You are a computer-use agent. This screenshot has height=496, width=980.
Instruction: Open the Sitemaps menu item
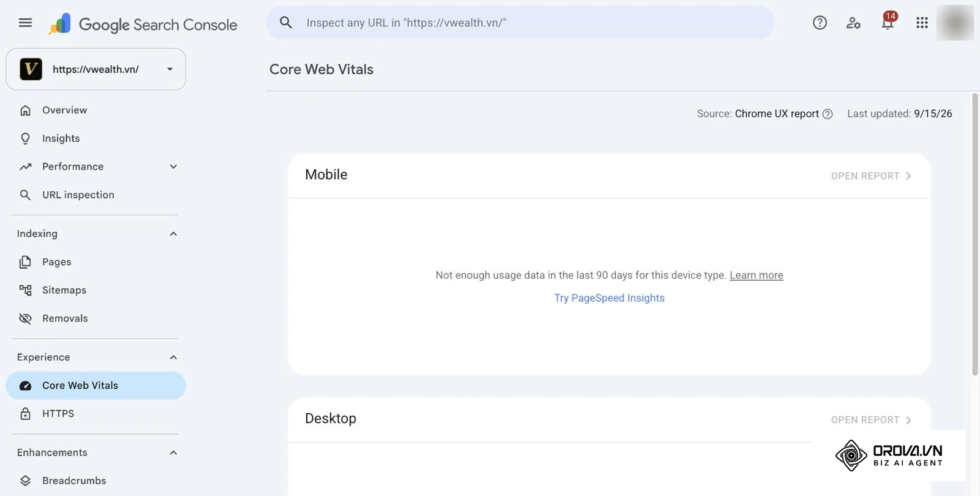pos(96,290)
